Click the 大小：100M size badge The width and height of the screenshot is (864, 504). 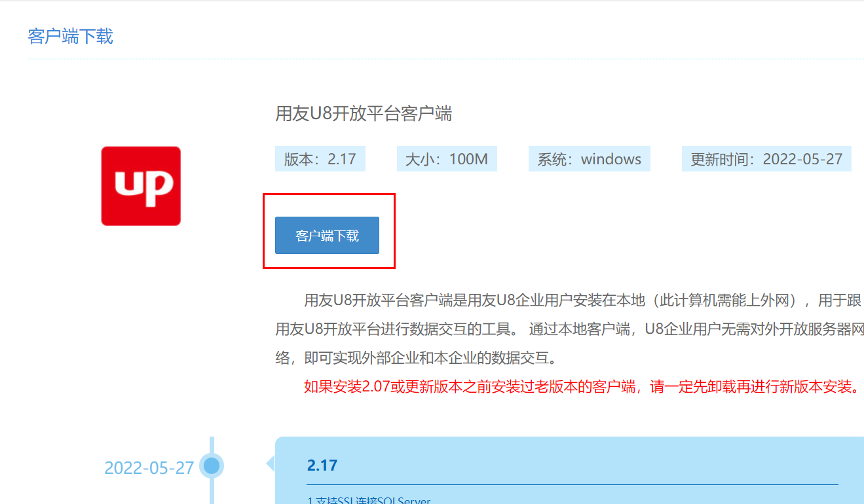coord(447,159)
